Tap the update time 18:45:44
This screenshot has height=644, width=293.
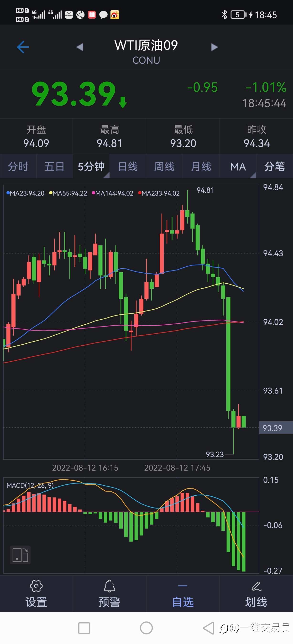[264, 103]
